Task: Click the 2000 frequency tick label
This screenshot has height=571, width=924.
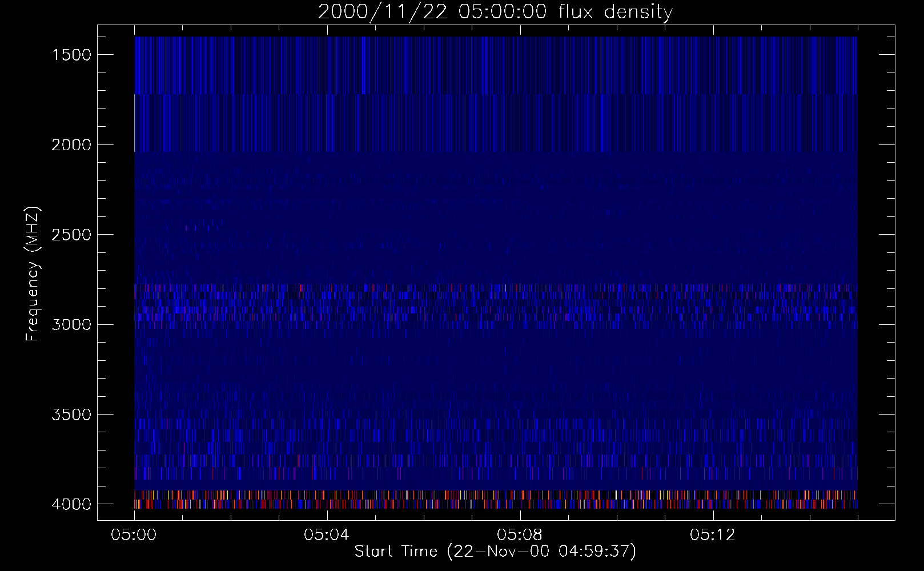Action: [71, 145]
